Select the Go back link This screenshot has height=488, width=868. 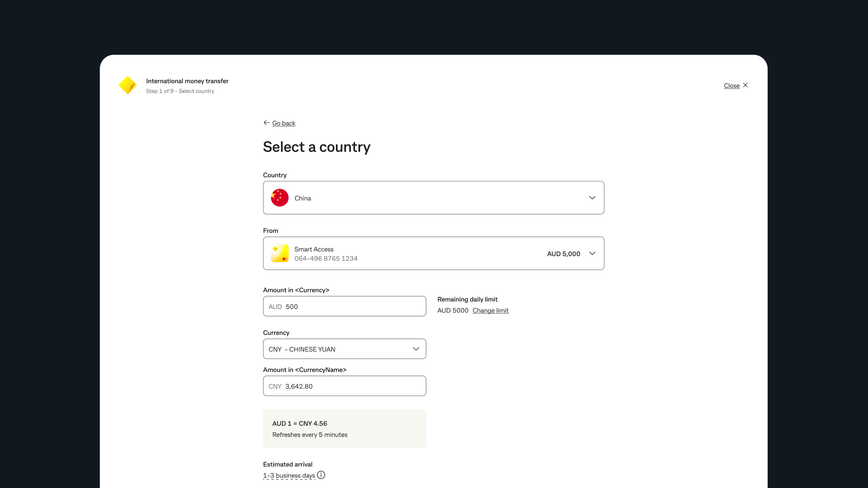pos(283,123)
